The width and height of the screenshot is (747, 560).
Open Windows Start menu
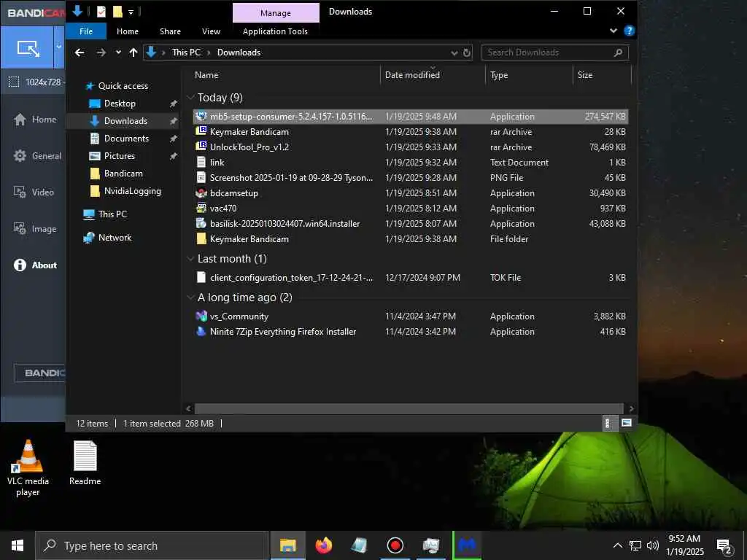click(18, 545)
